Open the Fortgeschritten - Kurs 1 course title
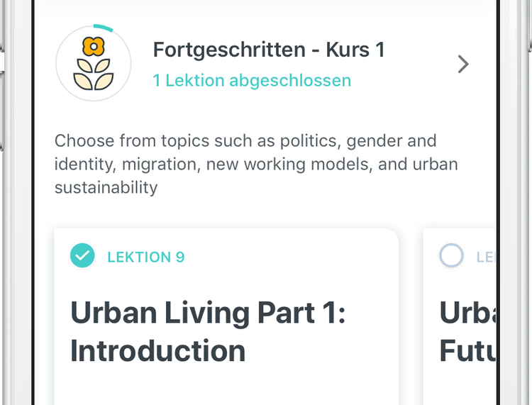 (x=269, y=50)
